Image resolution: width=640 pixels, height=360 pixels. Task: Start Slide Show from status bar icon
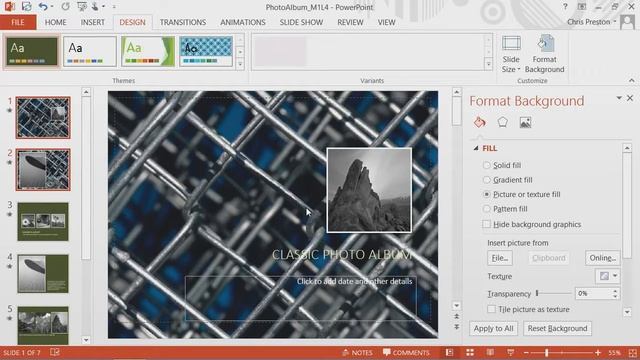point(510,352)
